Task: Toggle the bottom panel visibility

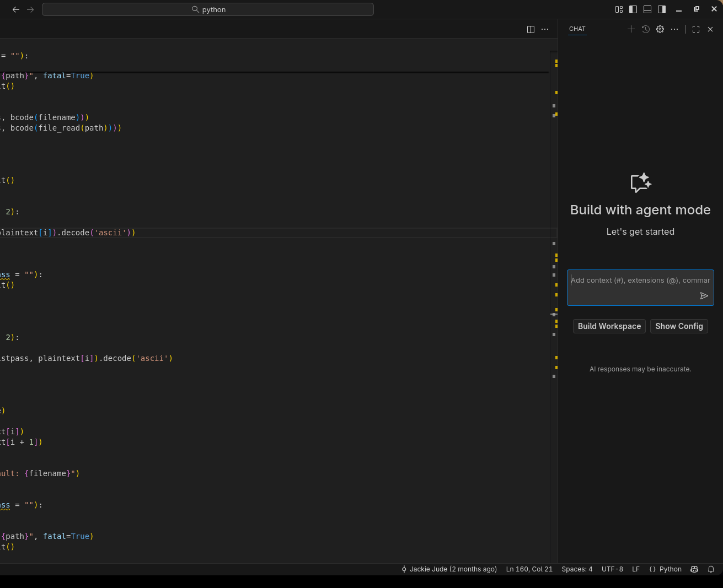Action: click(x=647, y=9)
